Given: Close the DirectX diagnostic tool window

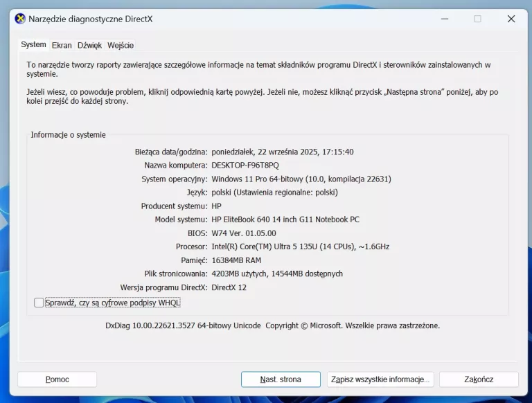Looking at the screenshot, I should click(x=511, y=19).
